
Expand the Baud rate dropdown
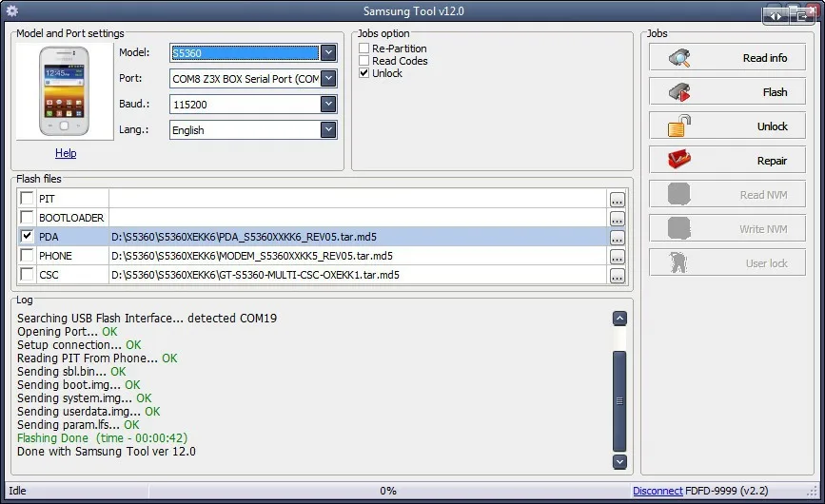328,104
